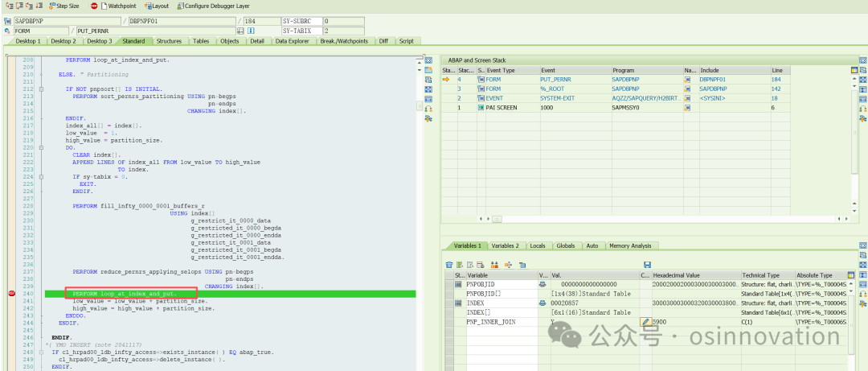Open the Data Explorer tab
The height and width of the screenshot is (371, 868).
click(x=293, y=41)
